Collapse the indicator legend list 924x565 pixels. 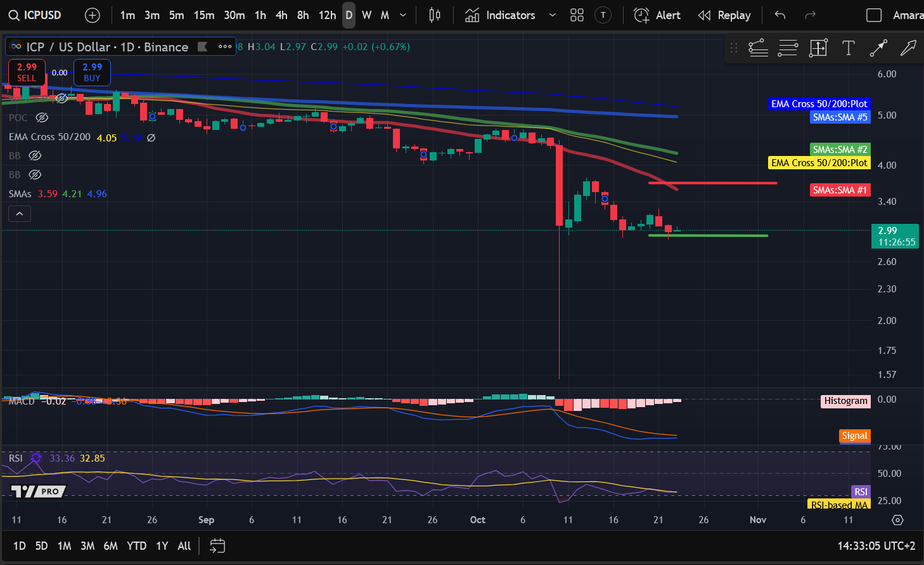tap(20, 214)
